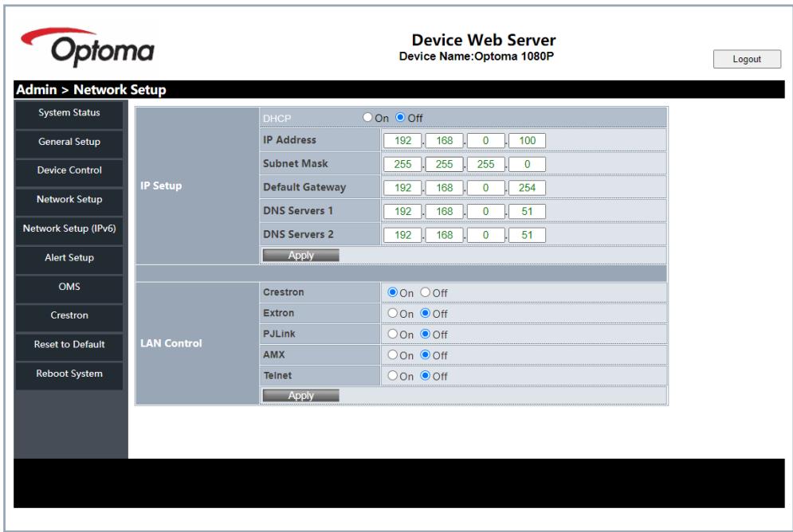Edit Subnet Mask first octet field
The image size is (793, 532).
pos(402,164)
